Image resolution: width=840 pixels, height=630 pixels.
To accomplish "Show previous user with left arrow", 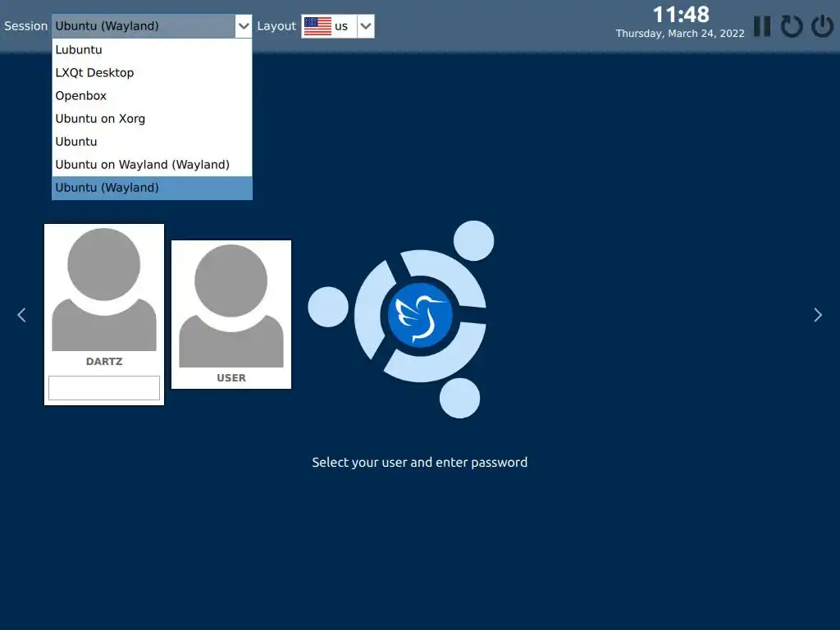I will (x=21, y=315).
